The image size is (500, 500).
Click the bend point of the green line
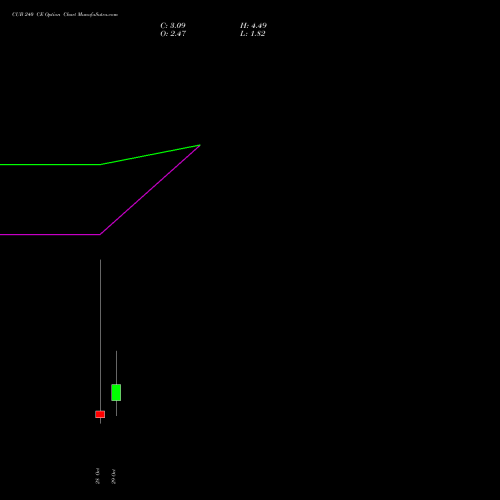(x=100, y=165)
